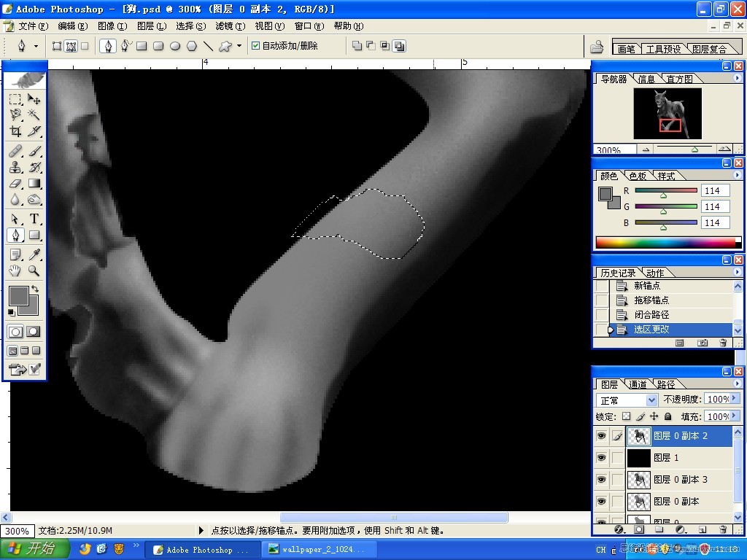Click the ellipse shape option in options bar

[x=175, y=46]
